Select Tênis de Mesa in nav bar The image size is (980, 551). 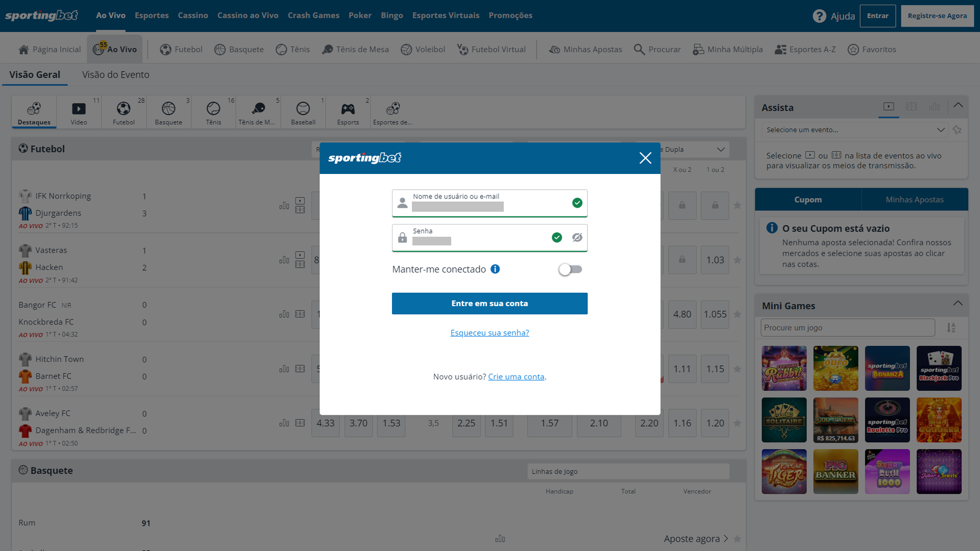click(x=355, y=49)
